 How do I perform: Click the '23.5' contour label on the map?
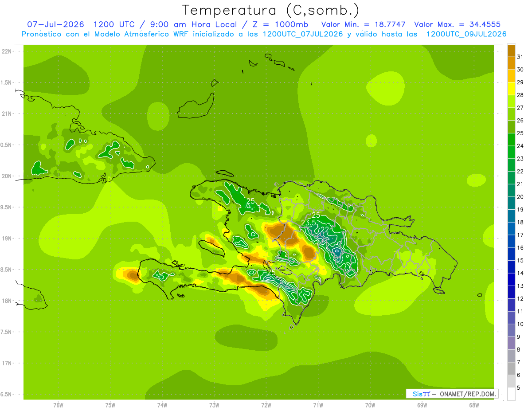pos(308,223)
